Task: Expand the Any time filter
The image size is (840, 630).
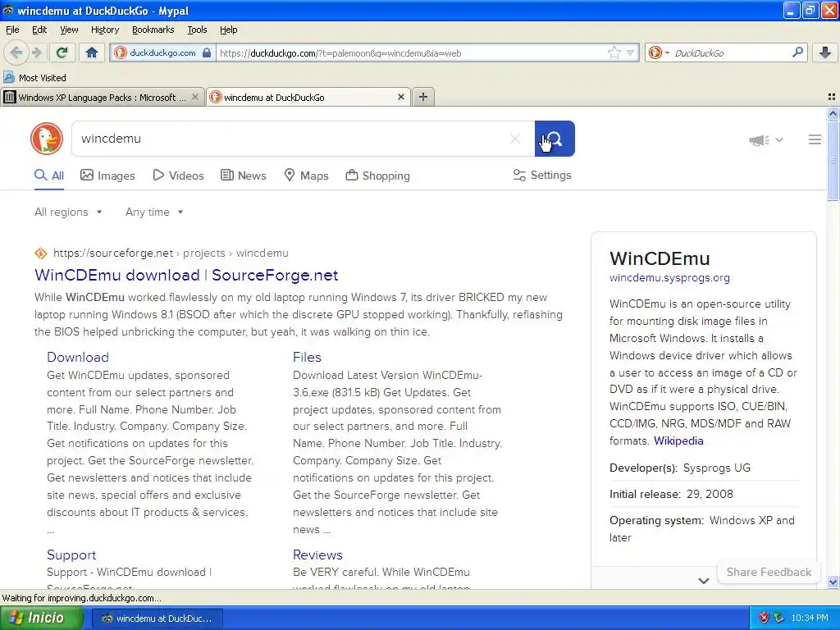Action: (x=154, y=212)
